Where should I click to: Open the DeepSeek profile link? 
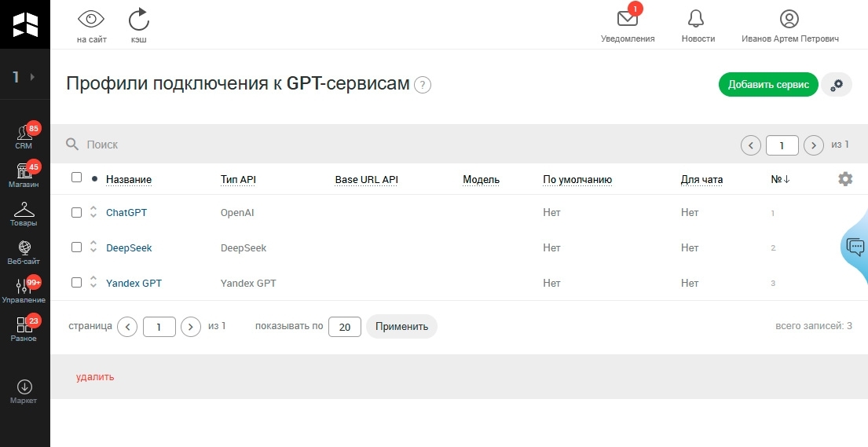tap(128, 247)
